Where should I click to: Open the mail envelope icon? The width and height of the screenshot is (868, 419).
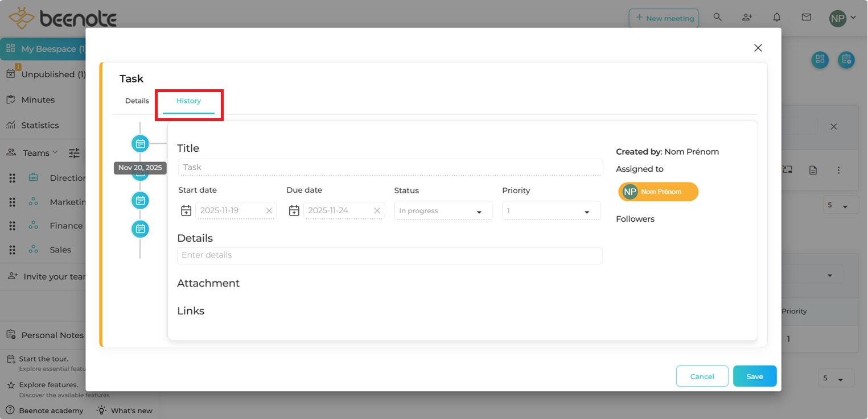pos(806,18)
